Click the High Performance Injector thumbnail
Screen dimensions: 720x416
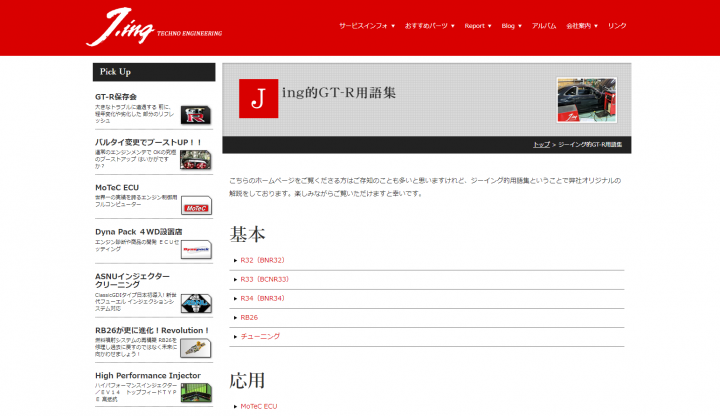coord(196,393)
